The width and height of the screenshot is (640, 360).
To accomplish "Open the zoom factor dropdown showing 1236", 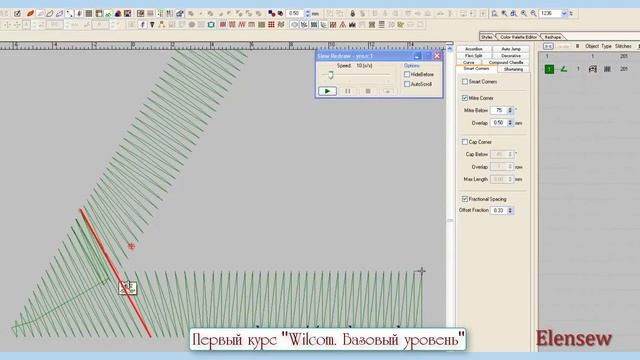I will pyautogui.click(x=564, y=13).
